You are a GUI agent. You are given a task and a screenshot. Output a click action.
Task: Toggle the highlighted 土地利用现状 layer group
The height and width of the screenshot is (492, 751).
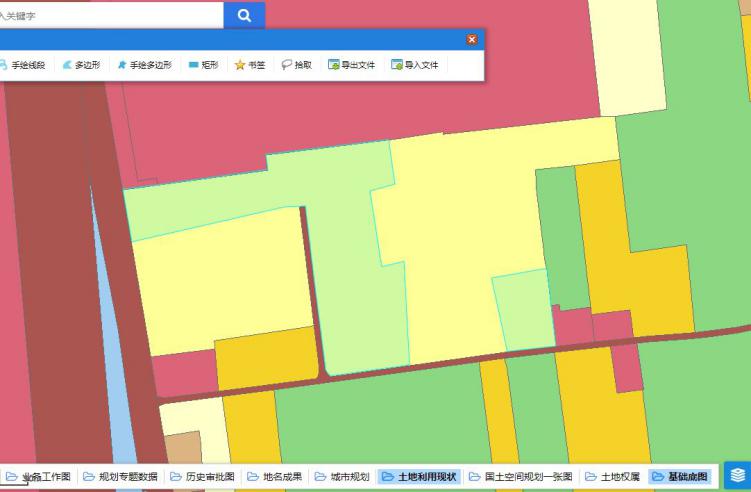tap(420, 477)
